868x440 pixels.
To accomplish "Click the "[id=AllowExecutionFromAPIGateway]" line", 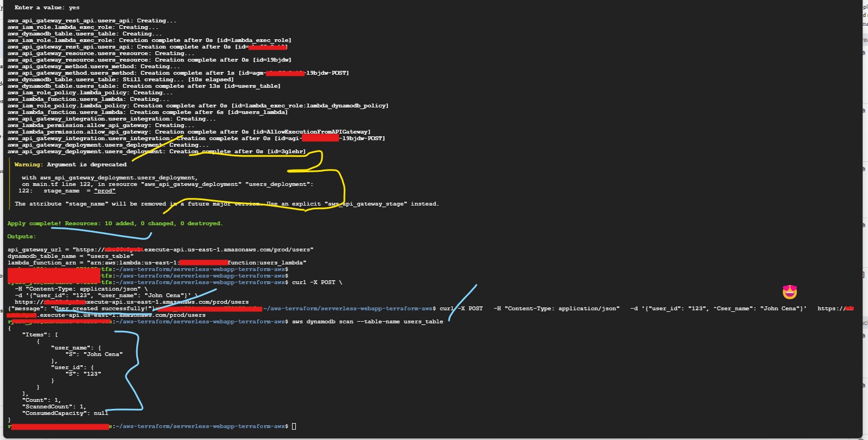I will click(x=189, y=132).
